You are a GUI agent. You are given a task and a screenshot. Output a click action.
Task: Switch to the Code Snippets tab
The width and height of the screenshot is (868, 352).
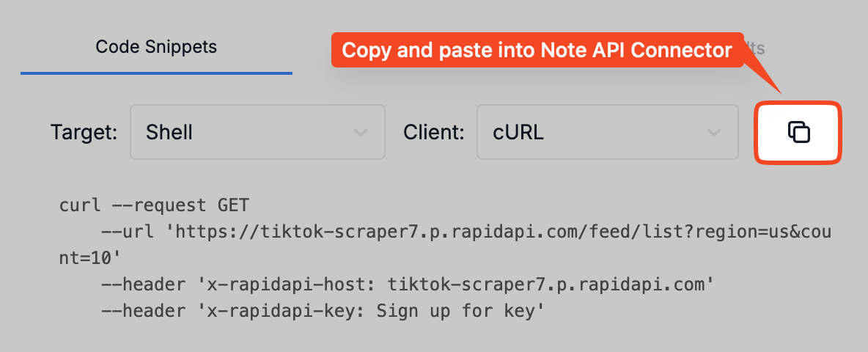tap(156, 47)
